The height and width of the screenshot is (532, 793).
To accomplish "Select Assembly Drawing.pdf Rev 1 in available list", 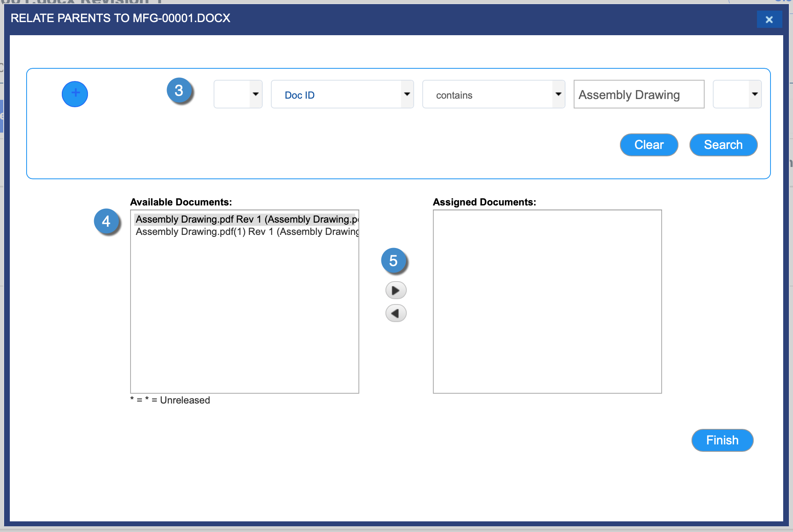I will (246, 219).
